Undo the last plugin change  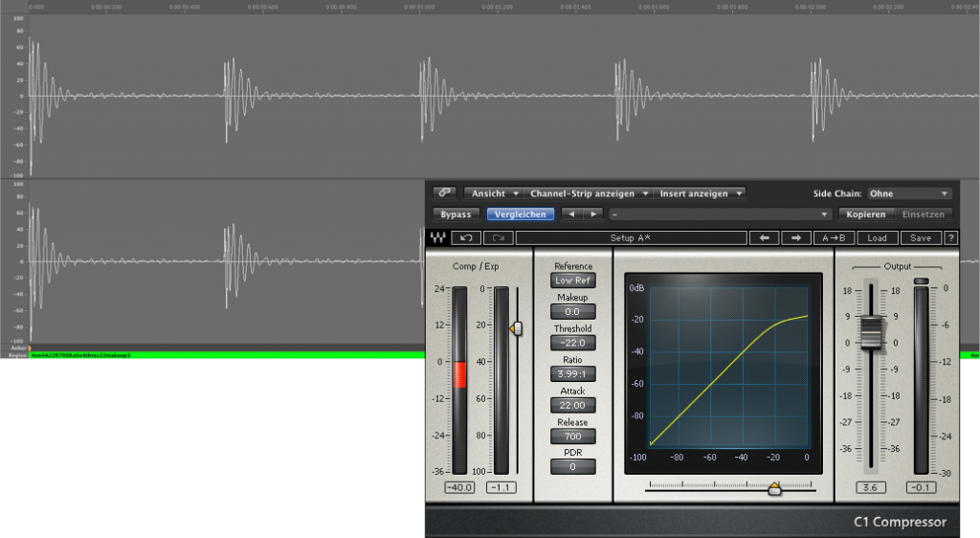click(466, 237)
